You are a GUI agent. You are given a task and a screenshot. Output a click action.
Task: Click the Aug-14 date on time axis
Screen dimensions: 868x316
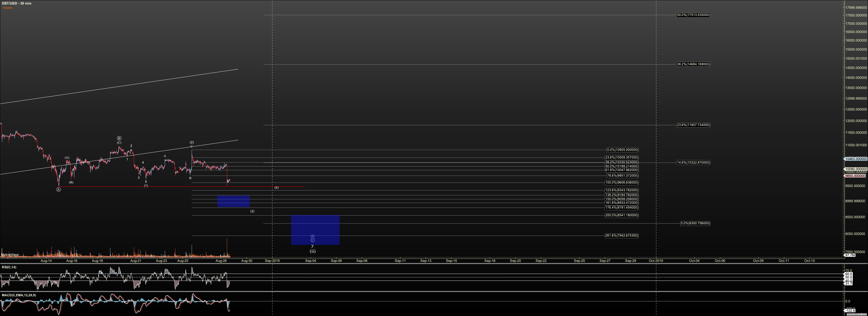[x=46, y=261]
